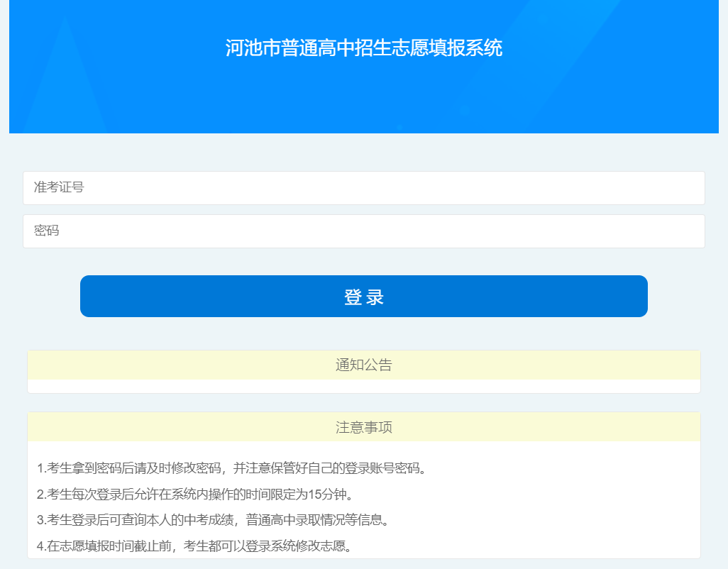Click the light triangle decoration in banner

[65, 85]
